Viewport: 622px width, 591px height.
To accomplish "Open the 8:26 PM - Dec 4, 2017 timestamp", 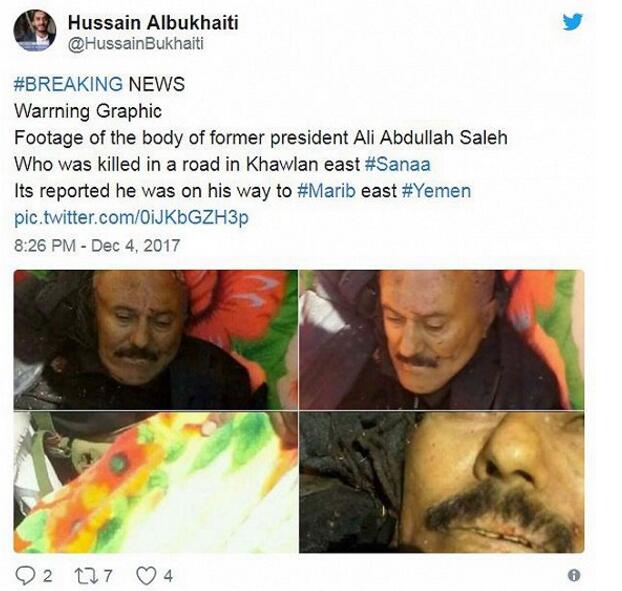I will [x=97, y=246].
